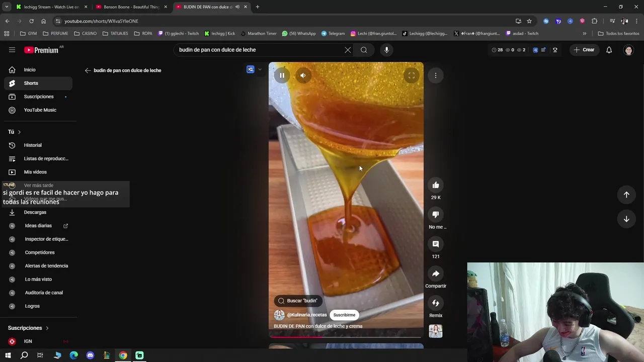Go back from the search results header arrow
The image size is (644, 362).
click(x=88, y=70)
